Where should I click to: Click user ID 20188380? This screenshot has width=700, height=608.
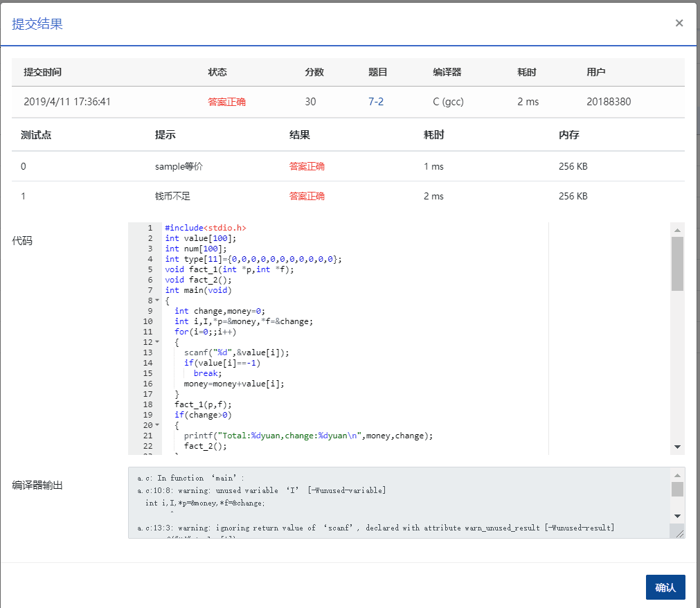609,102
